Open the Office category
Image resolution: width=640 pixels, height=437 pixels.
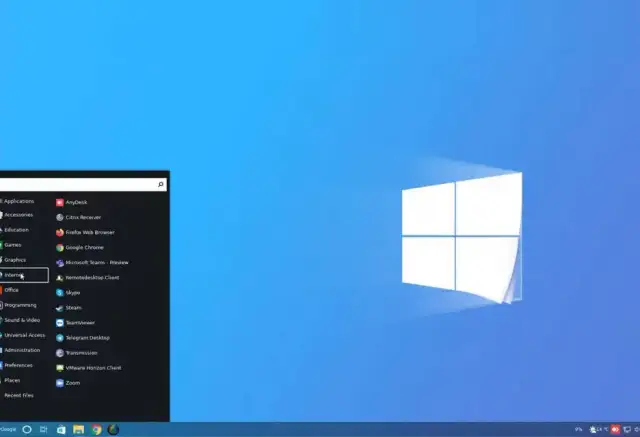[x=10, y=290]
